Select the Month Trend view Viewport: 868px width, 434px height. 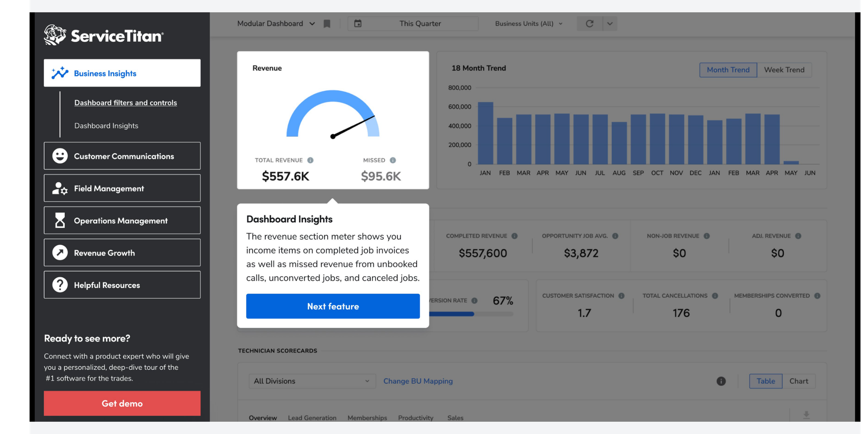728,70
